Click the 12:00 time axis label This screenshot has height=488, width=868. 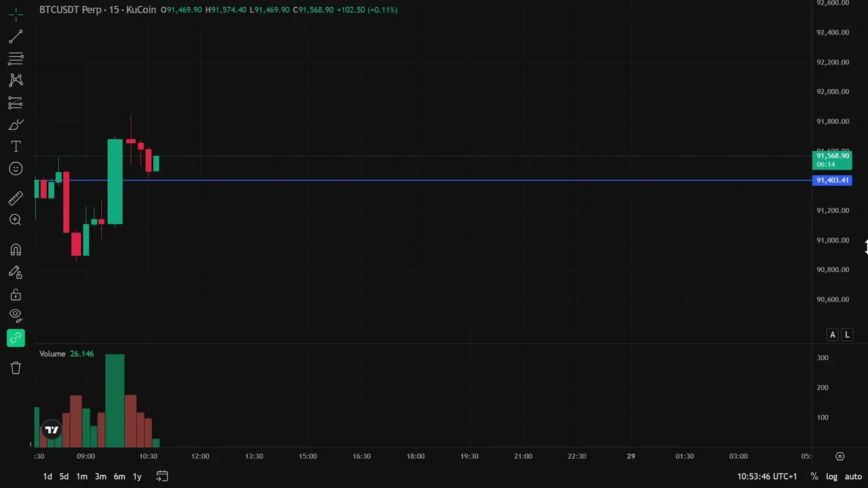(200, 456)
